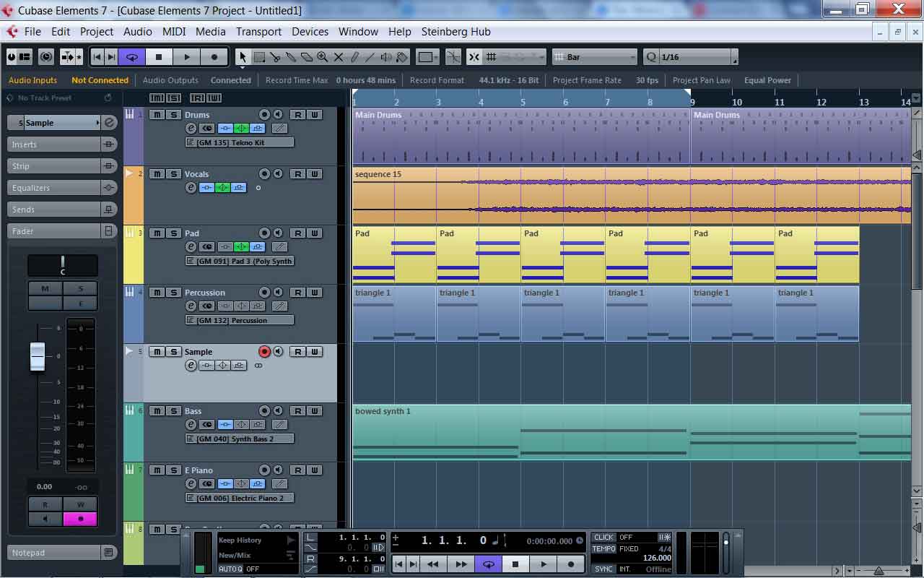This screenshot has height=578, width=924.
Task: Open the Devices menu
Action: (x=310, y=32)
